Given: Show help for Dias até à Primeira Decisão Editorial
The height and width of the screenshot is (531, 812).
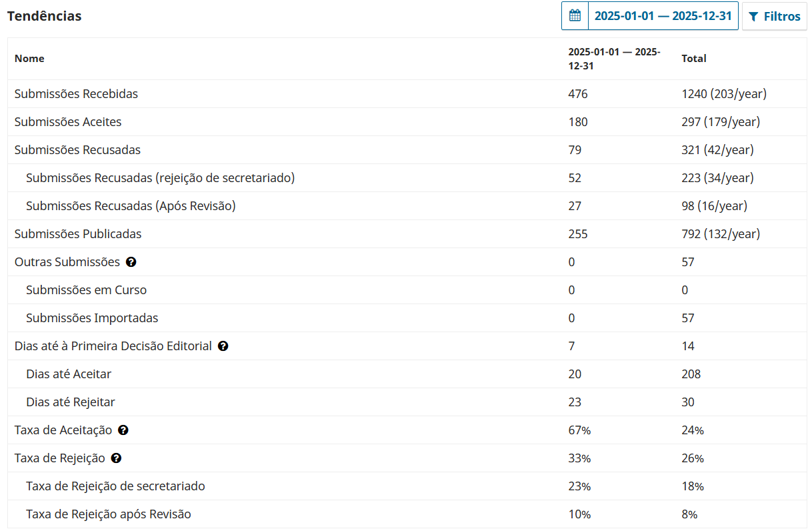Looking at the screenshot, I should coord(223,346).
